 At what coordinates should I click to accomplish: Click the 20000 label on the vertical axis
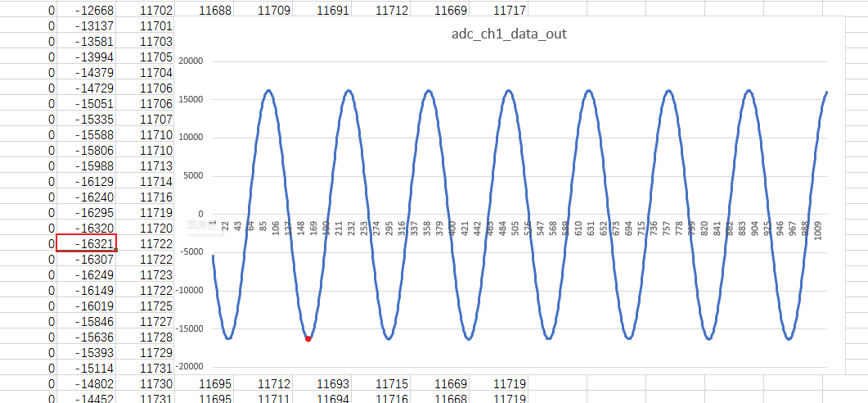point(190,61)
